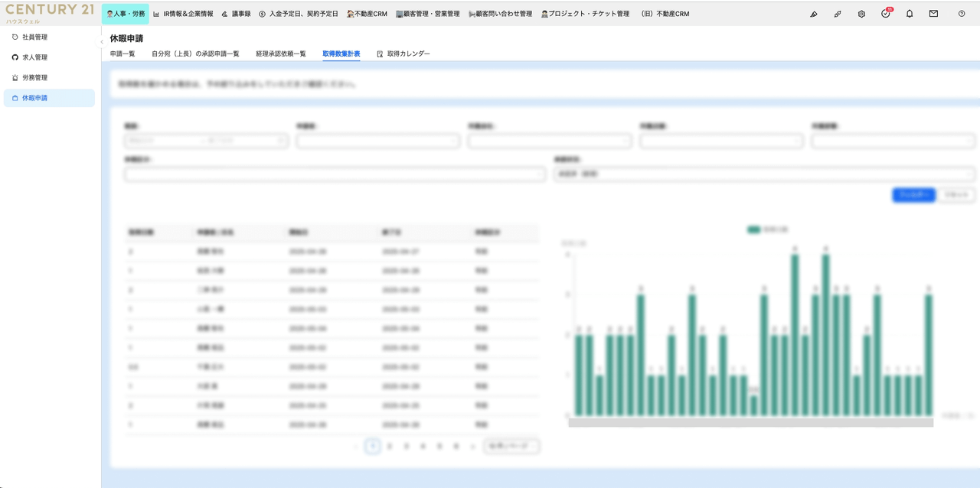Go to page 2 in the pagination

tap(390, 446)
